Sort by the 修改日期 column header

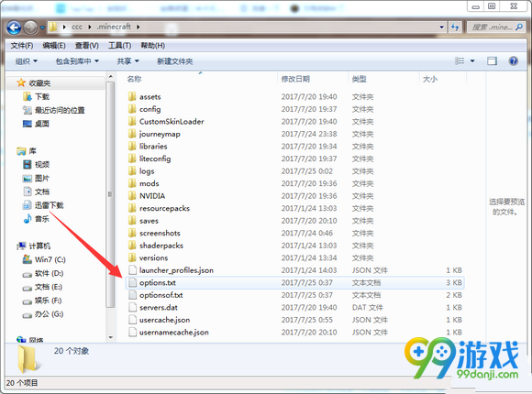[295, 79]
